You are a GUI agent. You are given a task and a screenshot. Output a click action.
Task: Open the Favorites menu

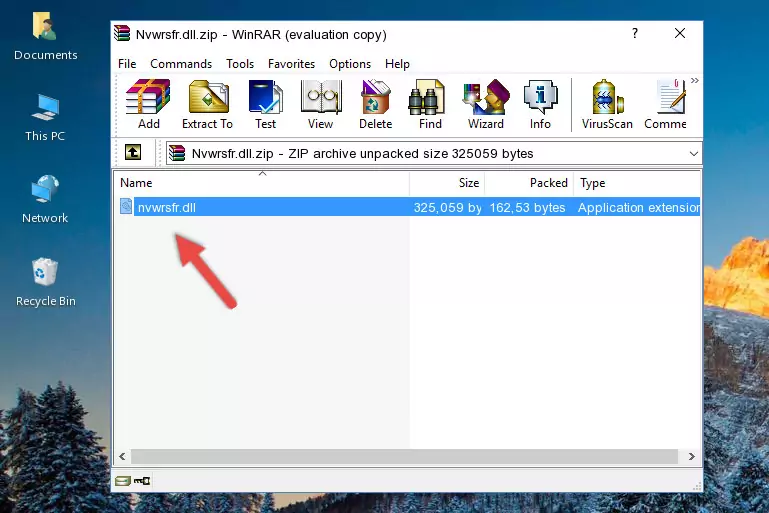click(291, 64)
